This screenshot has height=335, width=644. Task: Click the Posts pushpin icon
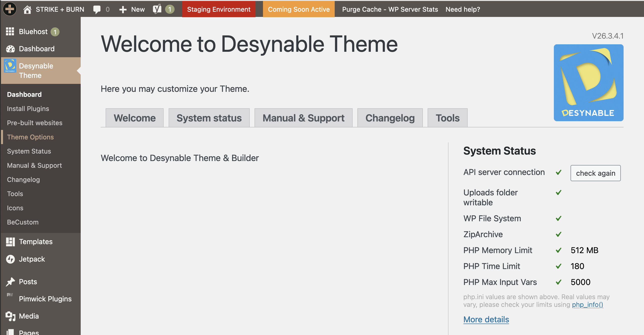(10, 281)
